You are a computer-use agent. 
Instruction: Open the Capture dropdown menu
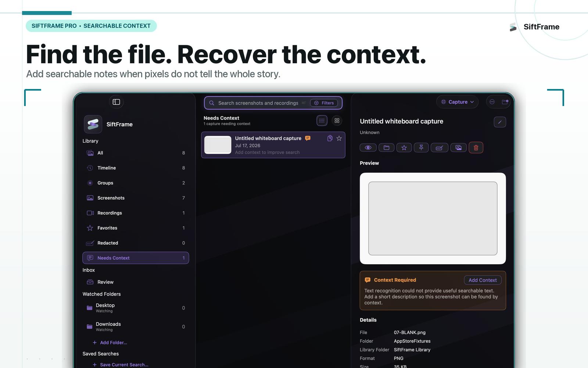coord(458,102)
